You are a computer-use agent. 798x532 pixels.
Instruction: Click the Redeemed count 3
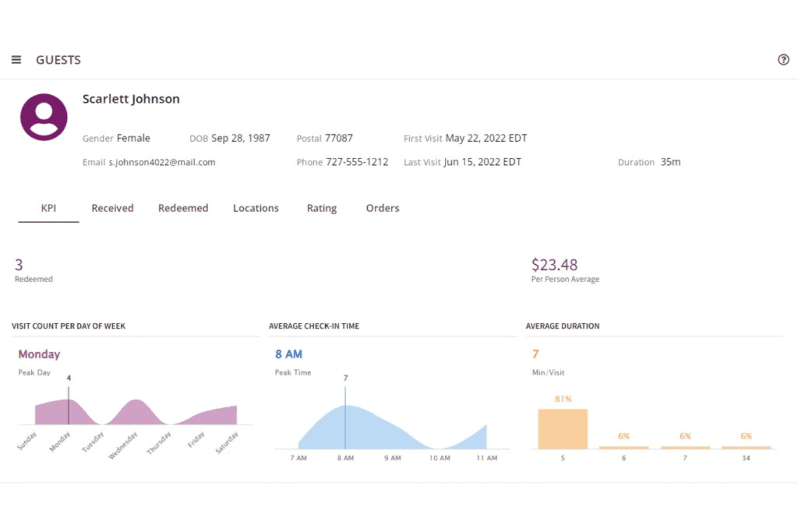pyautogui.click(x=19, y=265)
